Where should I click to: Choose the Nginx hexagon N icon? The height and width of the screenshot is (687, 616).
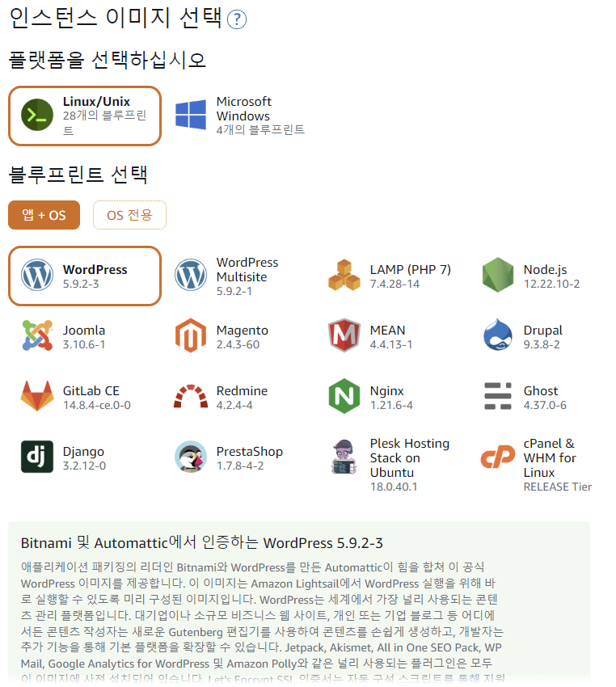pyautogui.click(x=344, y=396)
